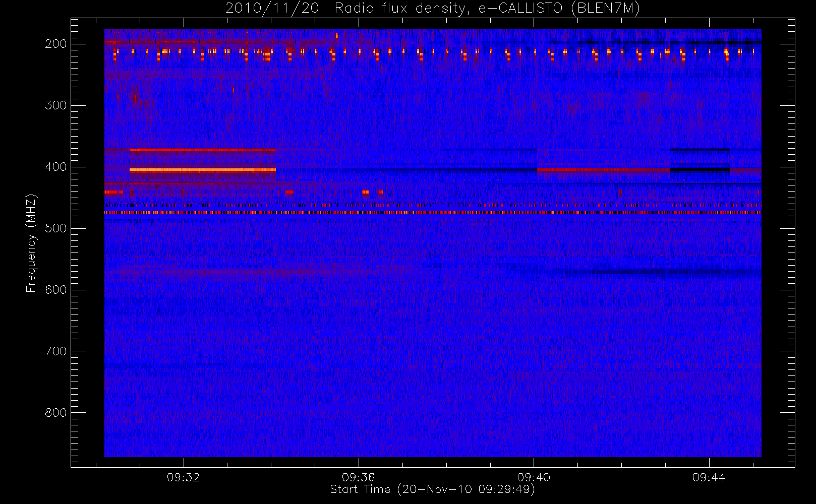Click the 09:44 time tick label

709,477
